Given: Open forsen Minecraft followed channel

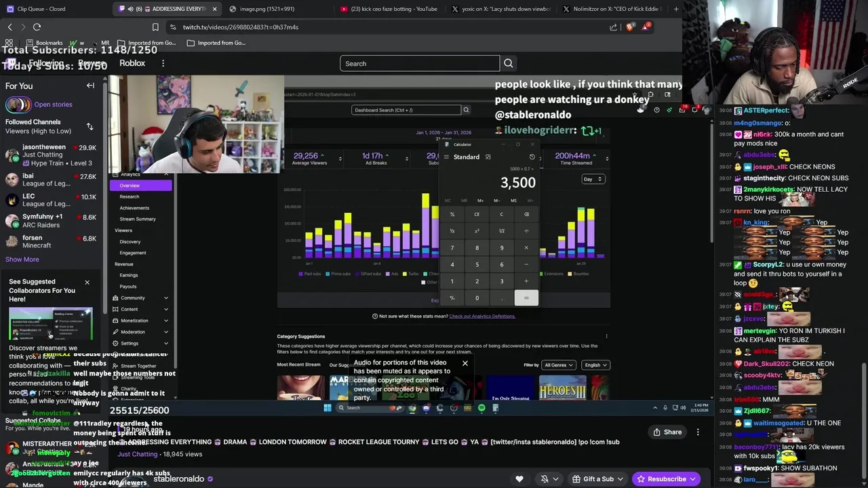Looking at the screenshot, I should [52, 242].
